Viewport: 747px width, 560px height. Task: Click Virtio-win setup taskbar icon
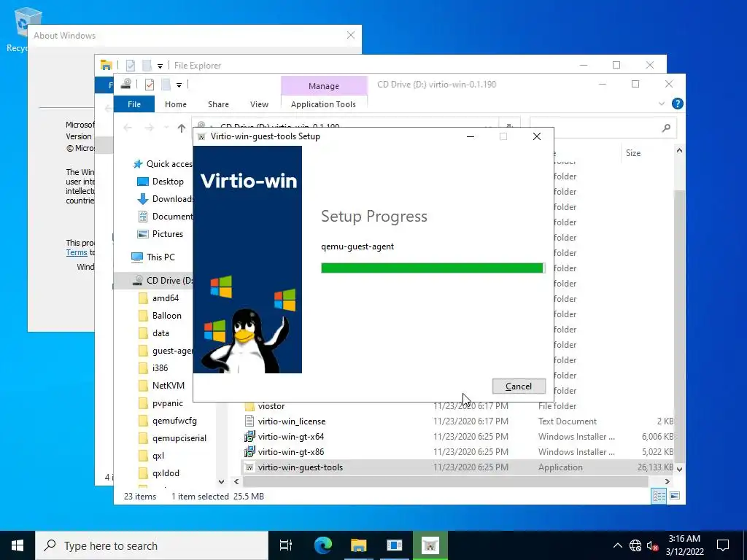point(430,545)
